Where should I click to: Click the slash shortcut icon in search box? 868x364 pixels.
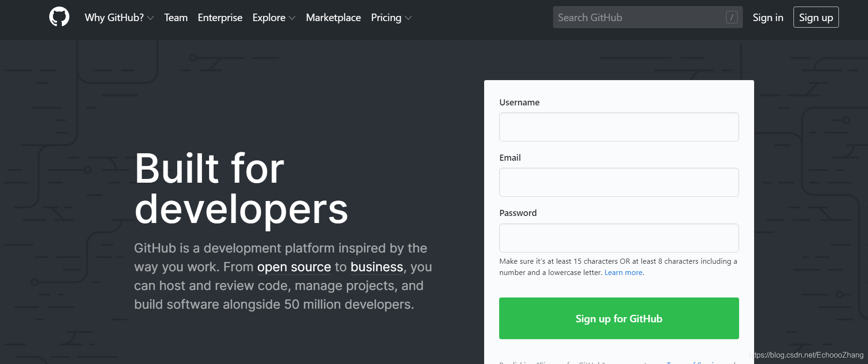[732, 17]
